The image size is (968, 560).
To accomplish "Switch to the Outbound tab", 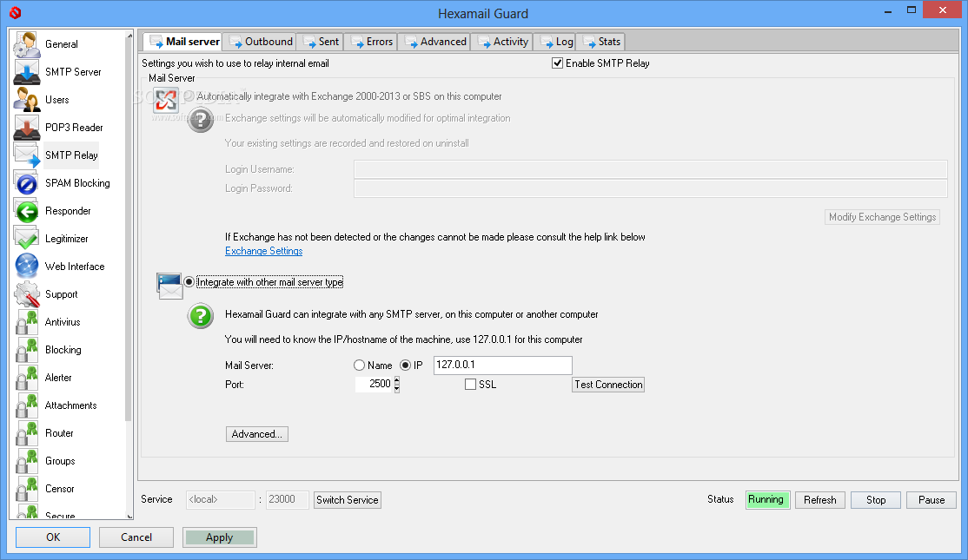I will [261, 42].
